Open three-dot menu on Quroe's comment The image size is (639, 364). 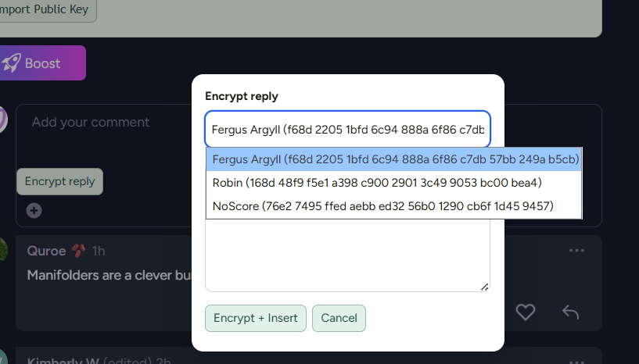(577, 251)
